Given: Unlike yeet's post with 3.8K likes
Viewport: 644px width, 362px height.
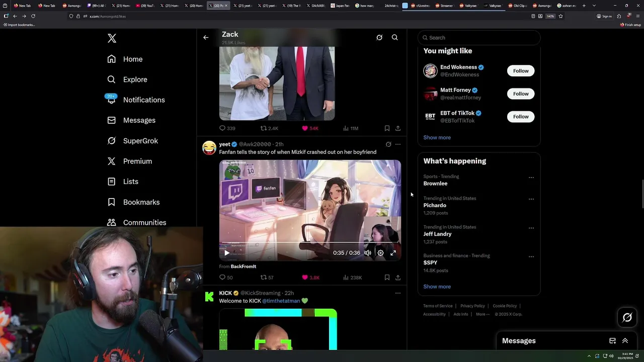Looking at the screenshot, I should pos(310,278).
